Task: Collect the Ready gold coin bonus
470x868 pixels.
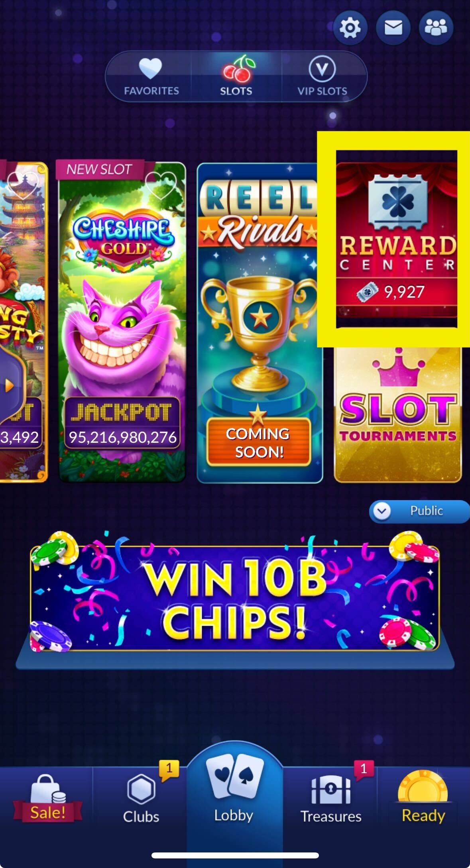Action: click(423, 797)
